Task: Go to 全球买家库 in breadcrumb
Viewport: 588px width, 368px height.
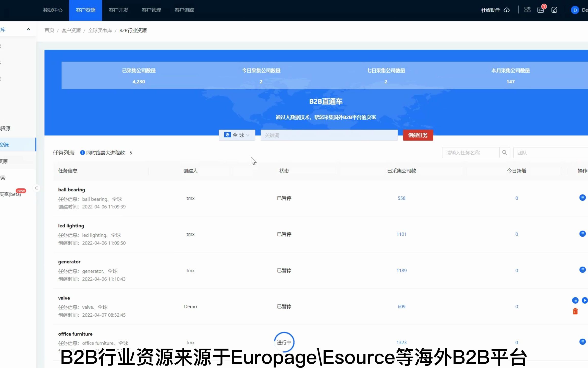Action: tap(100, 30)
